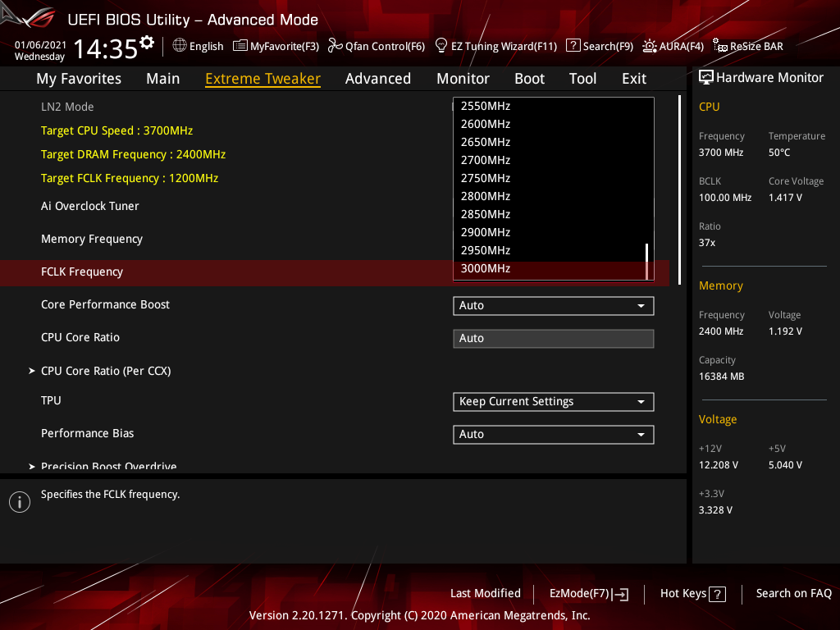
Task: Launch EZ Tuning Wizard(F11)
Action: 496,46
